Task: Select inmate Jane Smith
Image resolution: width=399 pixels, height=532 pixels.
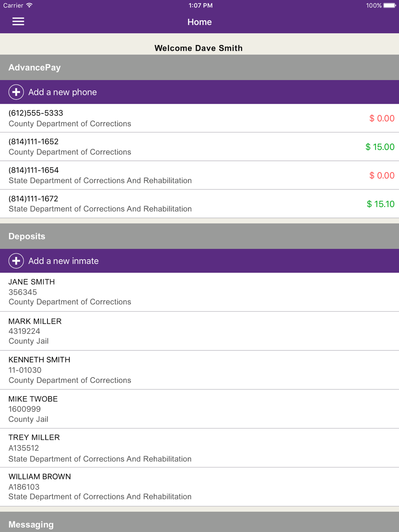Action: (32, 282)
